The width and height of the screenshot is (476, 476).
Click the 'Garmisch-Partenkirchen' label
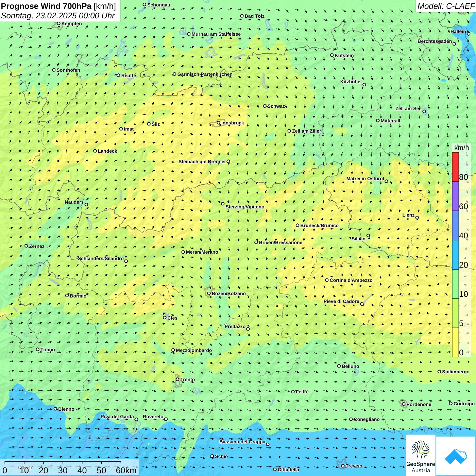205,74
